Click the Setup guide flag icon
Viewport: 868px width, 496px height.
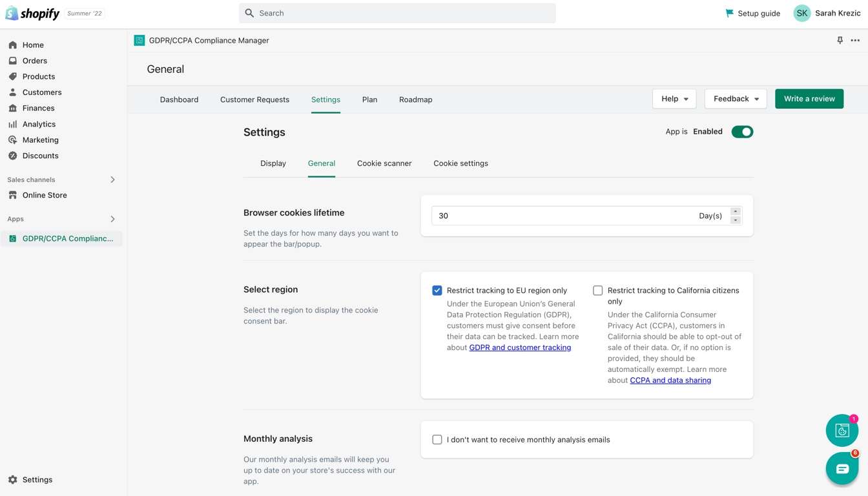coord(729,13)
